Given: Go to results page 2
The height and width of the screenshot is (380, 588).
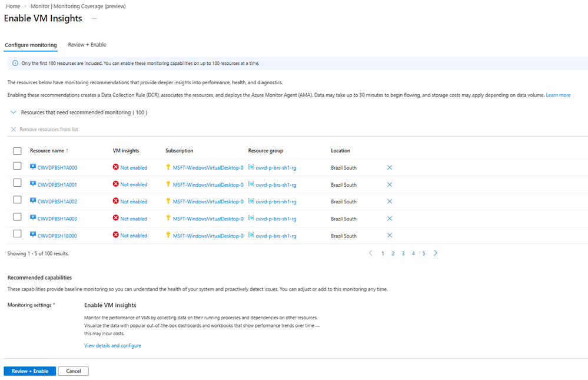Looking at the screenshot, I should [x=393, y=253].
